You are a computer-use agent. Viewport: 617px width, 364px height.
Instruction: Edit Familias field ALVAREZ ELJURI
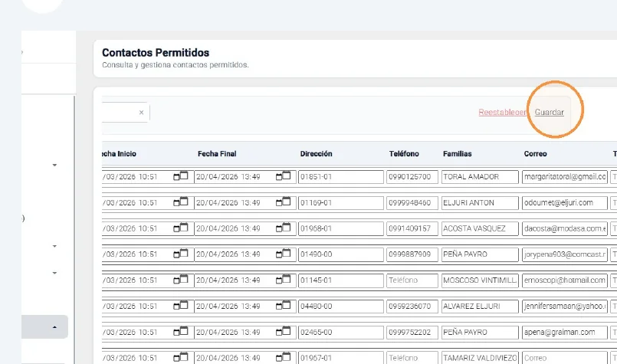pos(480,307)
